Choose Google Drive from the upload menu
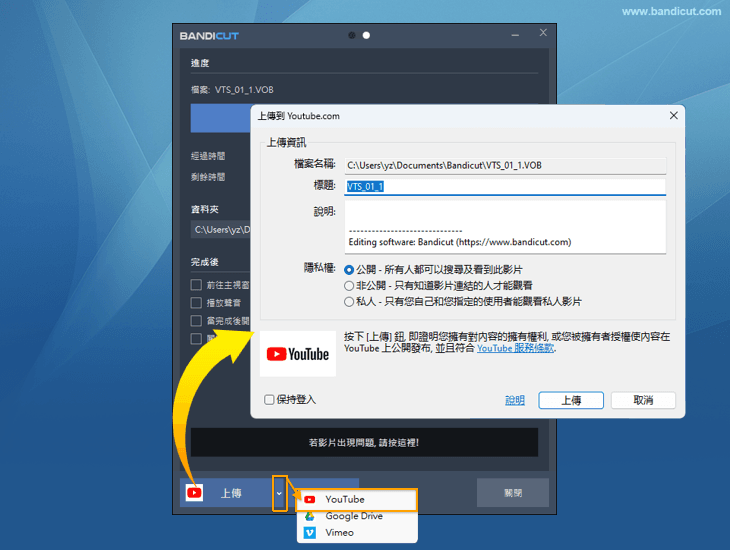The image size is (730, 550). coord(357,516)
